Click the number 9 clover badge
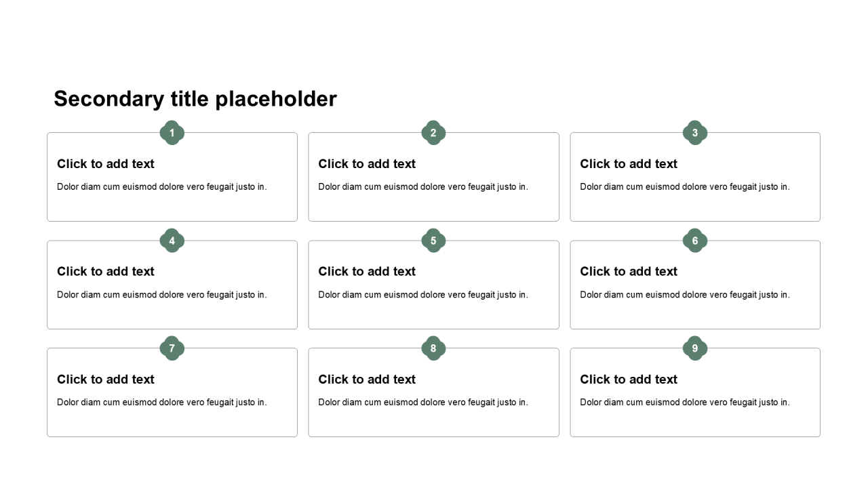Image resolution: width=868 pixels, height=488 pixels. (x=695, y=348)
